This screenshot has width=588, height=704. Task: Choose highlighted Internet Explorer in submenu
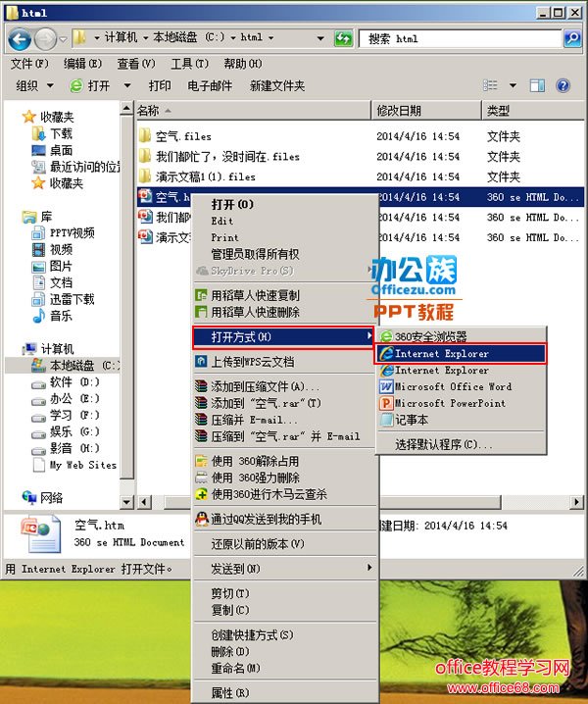pyautogui.click(x=461, y=354)
